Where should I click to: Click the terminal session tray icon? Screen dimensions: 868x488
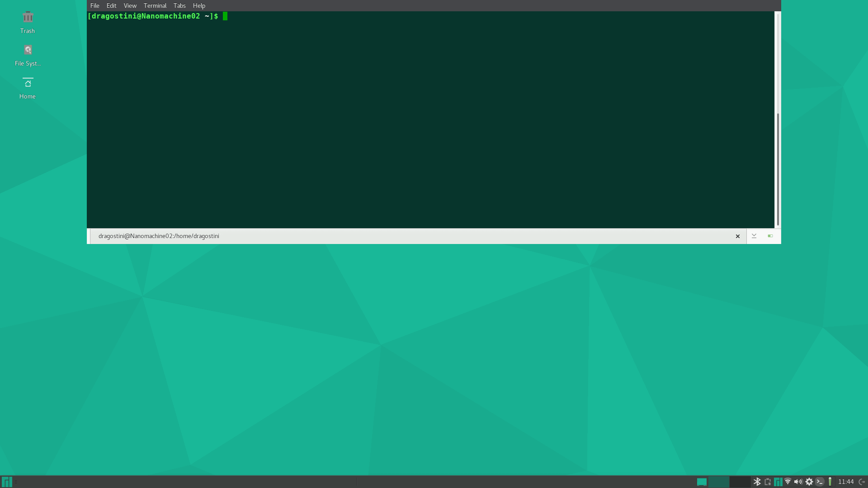pyautogui.click(x=819, y=482)
